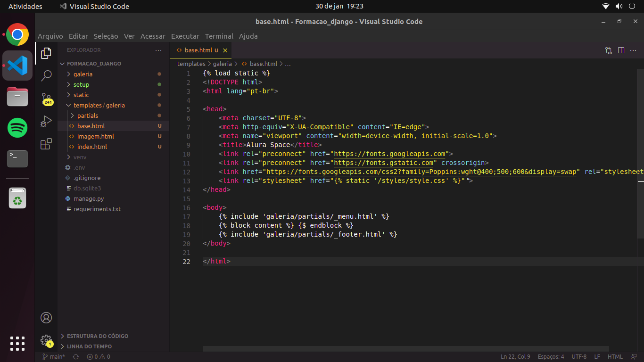
Task: Synchronize changes icon in status bar
Action: pos(75,357)
